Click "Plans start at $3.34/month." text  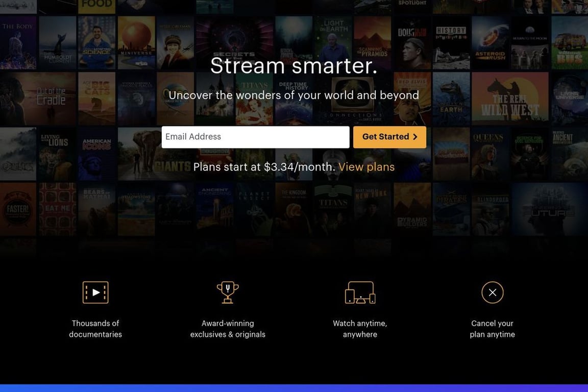coord(264,167)
